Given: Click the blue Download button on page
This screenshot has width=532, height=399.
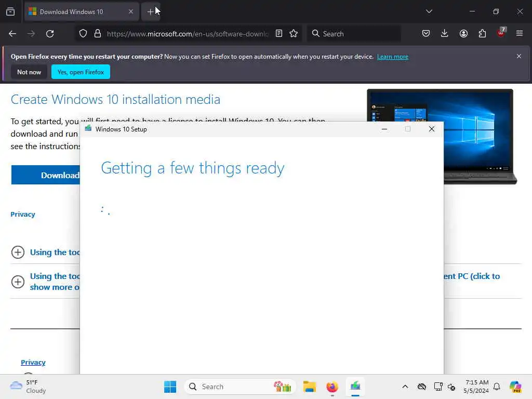Looking at the screenshot, I should [46, 175].
